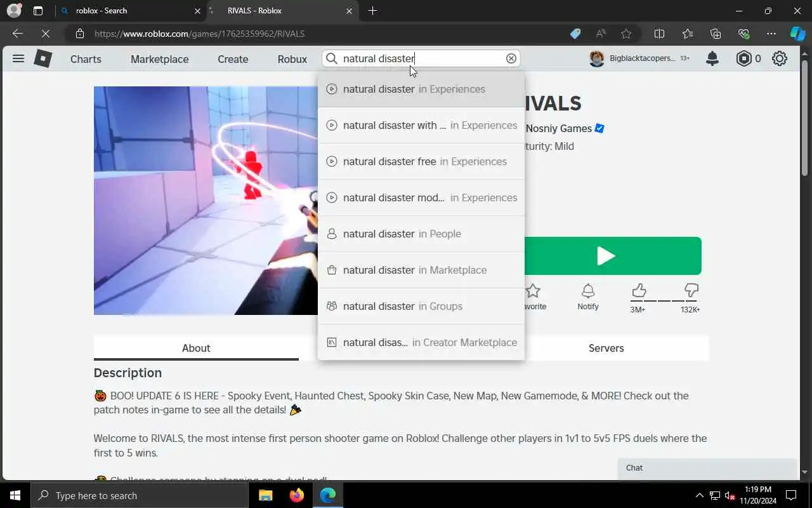This screenshot has height=508, width=812.
Task: Click the user avatar Bigblacktacopers
Action: coord(596,58)
